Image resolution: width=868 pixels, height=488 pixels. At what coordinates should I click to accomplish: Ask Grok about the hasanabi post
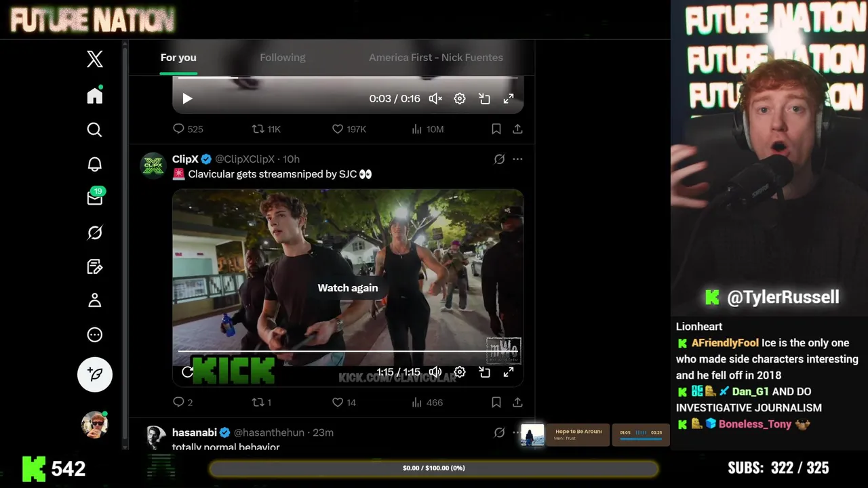coord(499,432)
